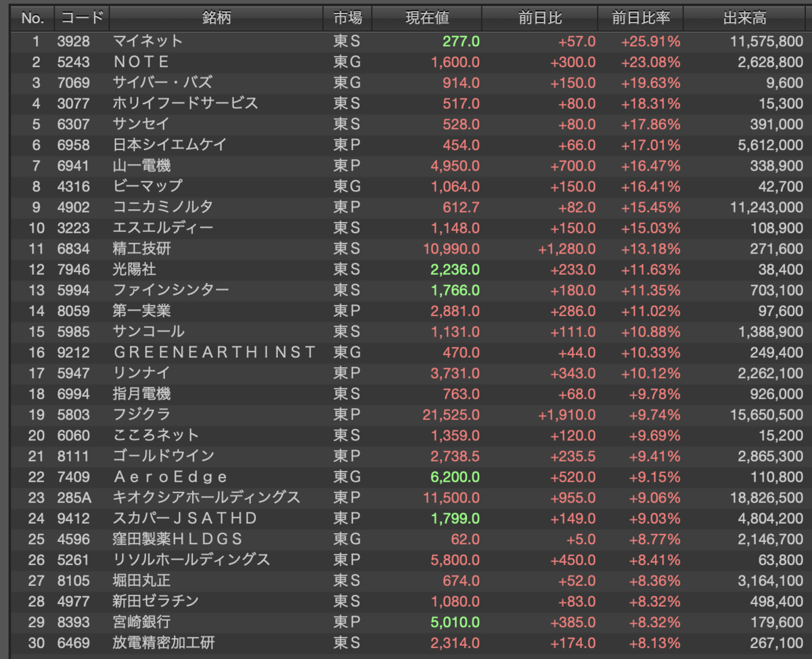812x659 pixels.
Task: Select 第一実業 stock name
Action: 141,311
